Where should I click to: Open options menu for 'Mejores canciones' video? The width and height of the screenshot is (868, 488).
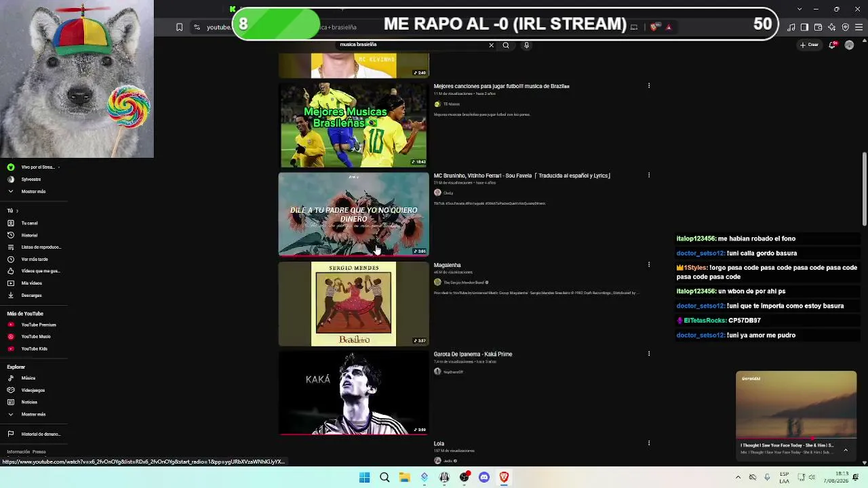click(649, 86)
